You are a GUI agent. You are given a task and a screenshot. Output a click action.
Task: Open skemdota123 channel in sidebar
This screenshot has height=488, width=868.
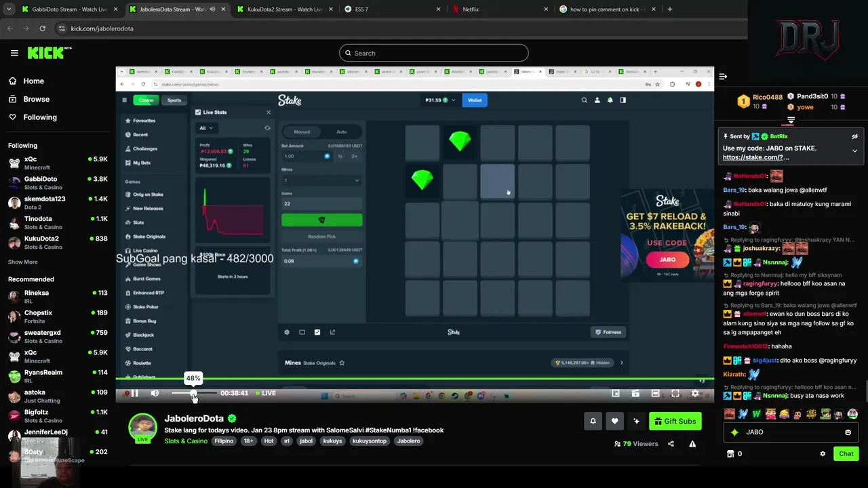tap(57, 203)
